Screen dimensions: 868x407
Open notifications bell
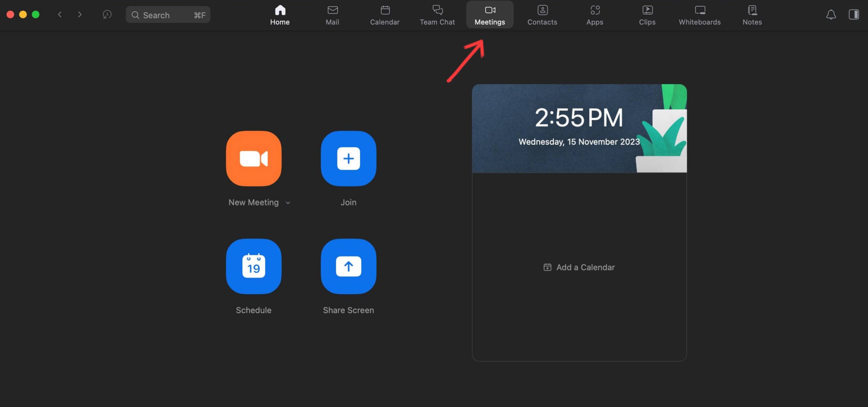[831, 14]
